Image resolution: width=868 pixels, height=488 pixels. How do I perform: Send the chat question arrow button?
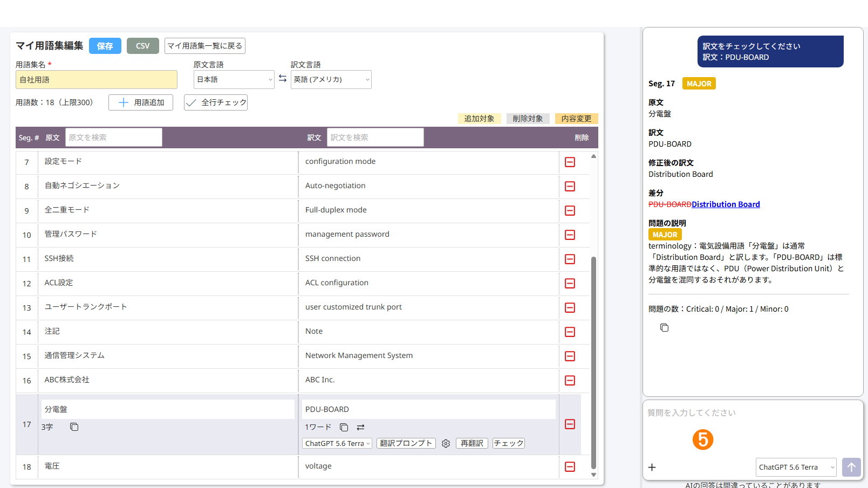point(851,467)
